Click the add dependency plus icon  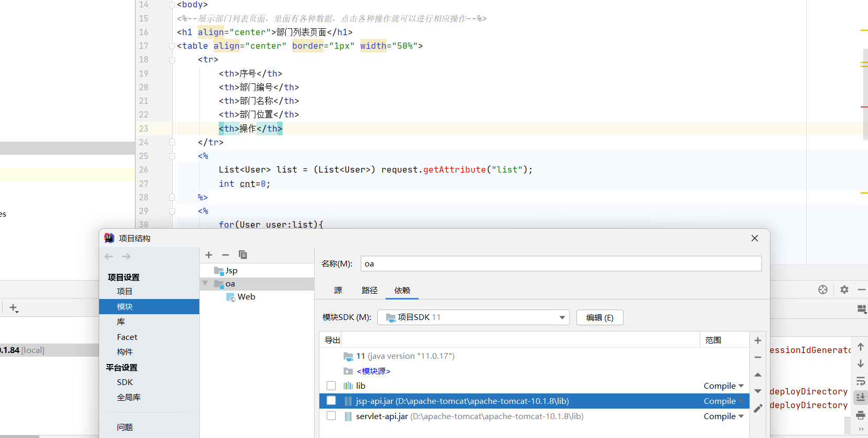(x=758, y=340)
